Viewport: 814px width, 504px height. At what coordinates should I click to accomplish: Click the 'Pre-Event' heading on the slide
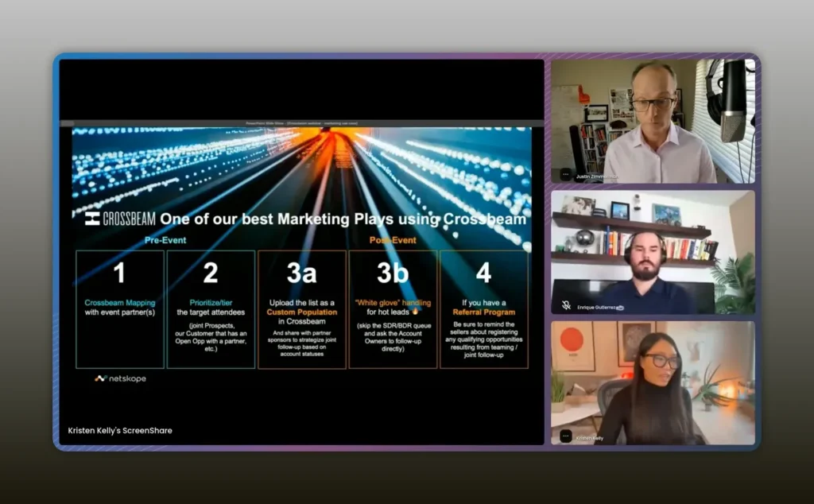tap(165, 239)
